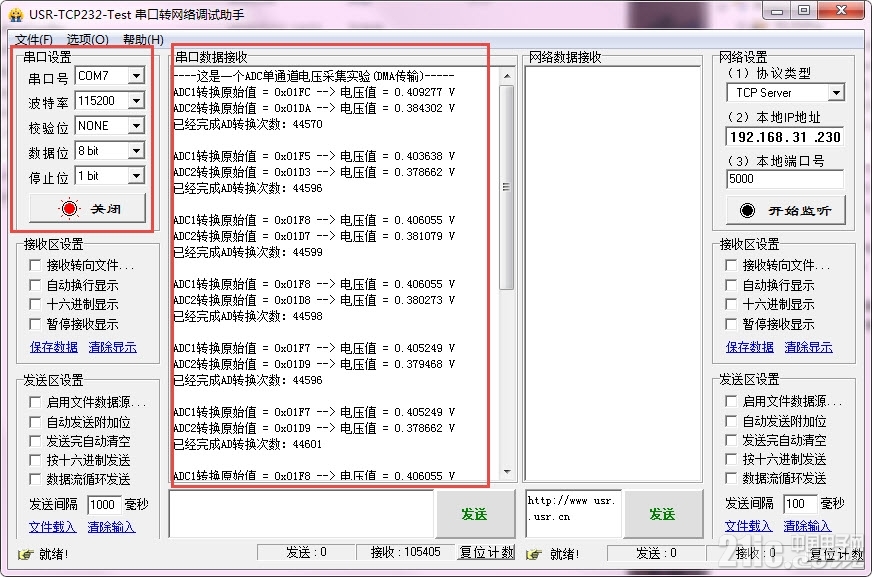Click the ADC experiment header line in serial receive
The image size is (872, 577).
(x=314, y=76)
